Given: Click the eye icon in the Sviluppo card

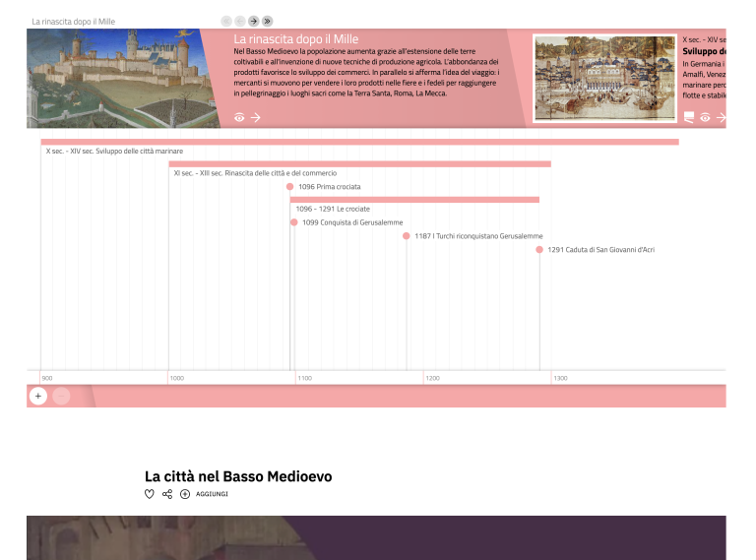Looking at the screenshot, I should click(705, 117).
